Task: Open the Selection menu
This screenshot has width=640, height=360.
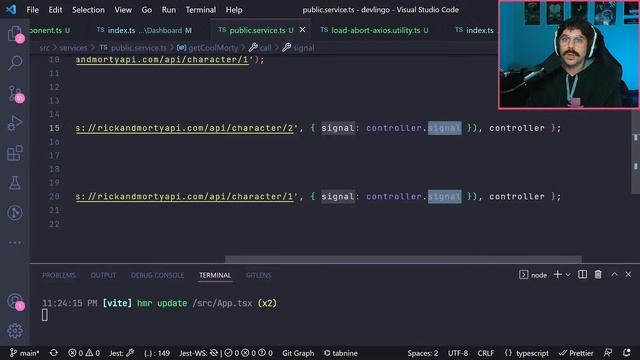Action: point(88,10)
